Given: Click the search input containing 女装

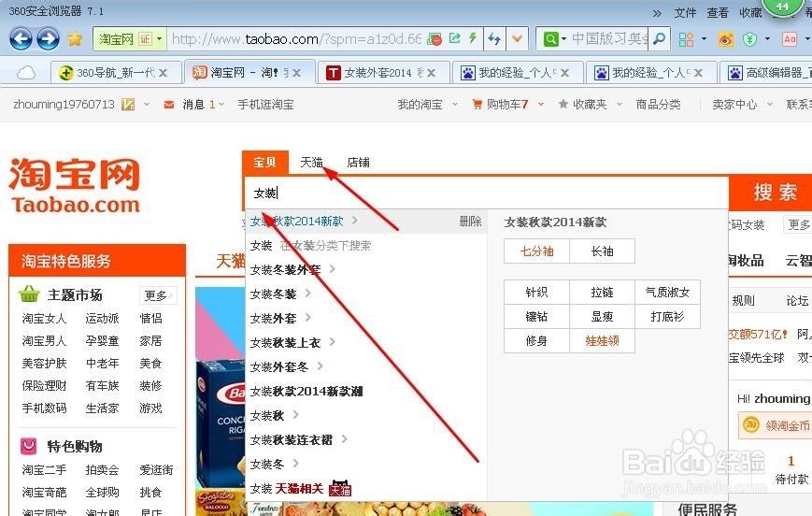Looking at the screenshot, I should coord(487,193).
